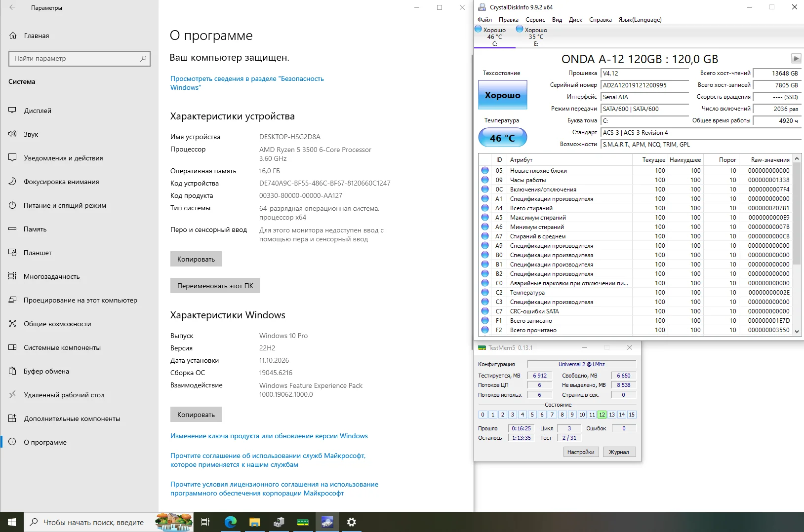Click the back arrow in Settings window
This screenshot has width=804, height=532.
[x=12, y=7]
